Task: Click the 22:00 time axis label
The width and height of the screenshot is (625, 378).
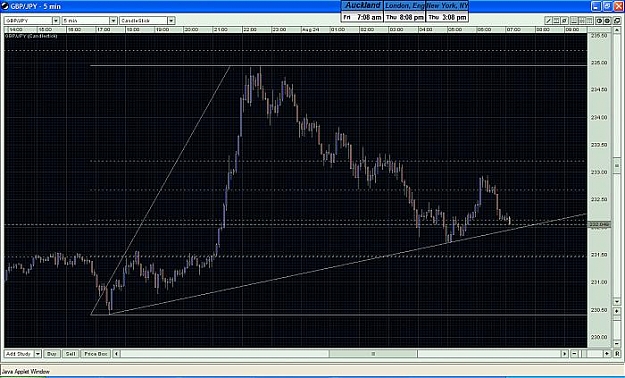Action: (x=250, y=30)
